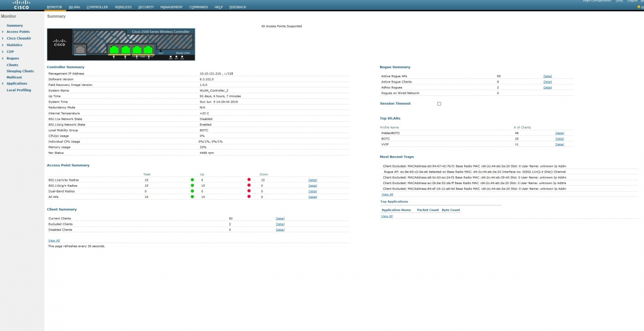Click green Up indicator for Dual-Band Radios
This screenshot has width=644, height=331.
193,191
